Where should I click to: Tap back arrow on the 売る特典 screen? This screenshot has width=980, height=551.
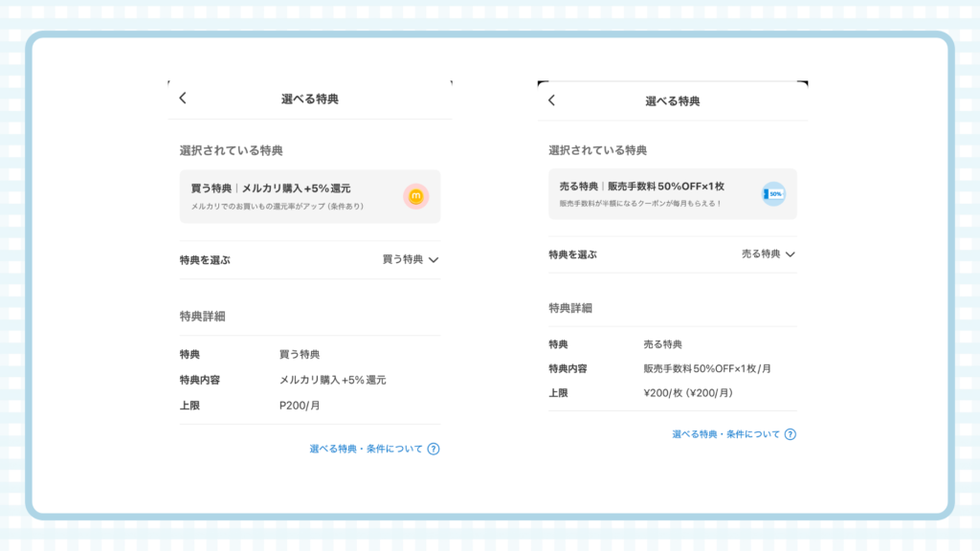pos(551,100)
